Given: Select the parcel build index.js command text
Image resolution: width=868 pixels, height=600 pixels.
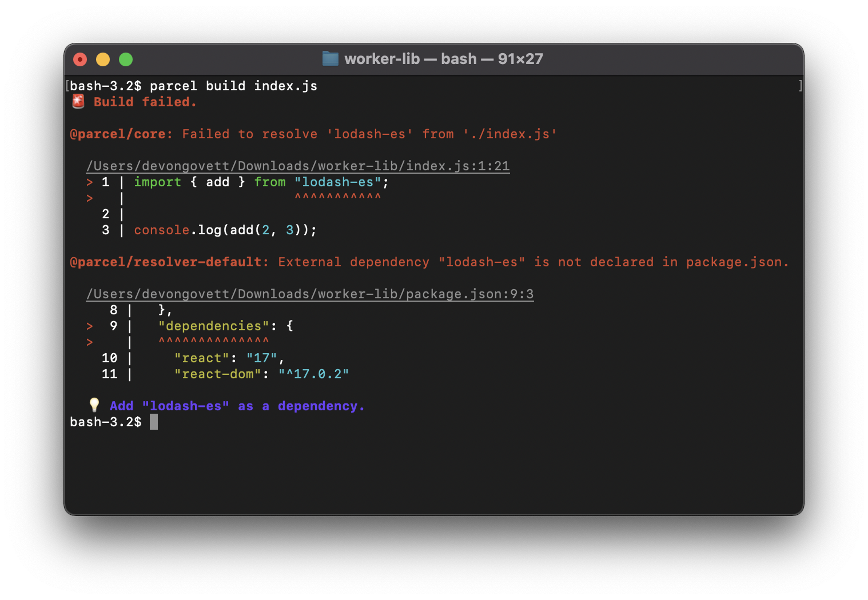Looking at the screenshot, I should pyautogui.click(x=232, y=86).
